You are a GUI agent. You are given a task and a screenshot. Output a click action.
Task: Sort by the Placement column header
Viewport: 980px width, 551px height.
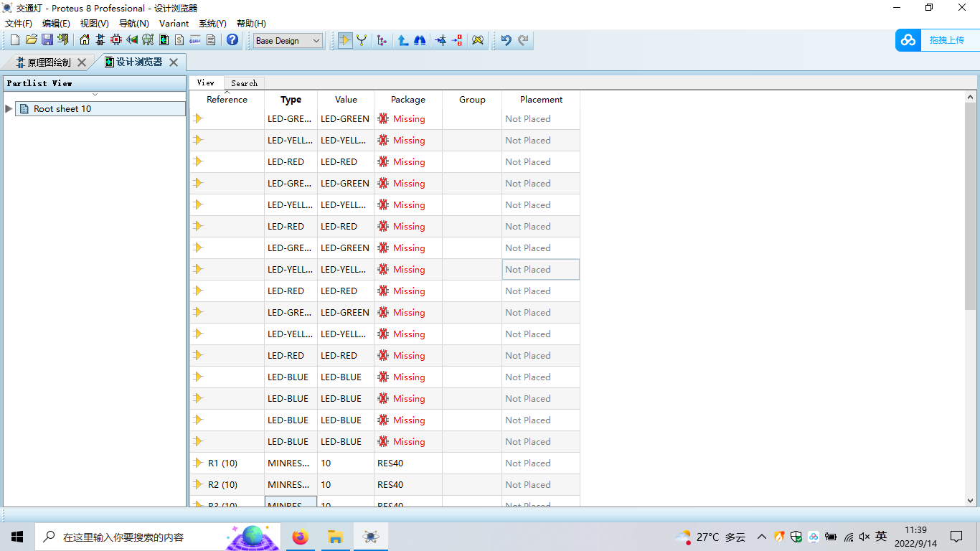coord(541,100)
